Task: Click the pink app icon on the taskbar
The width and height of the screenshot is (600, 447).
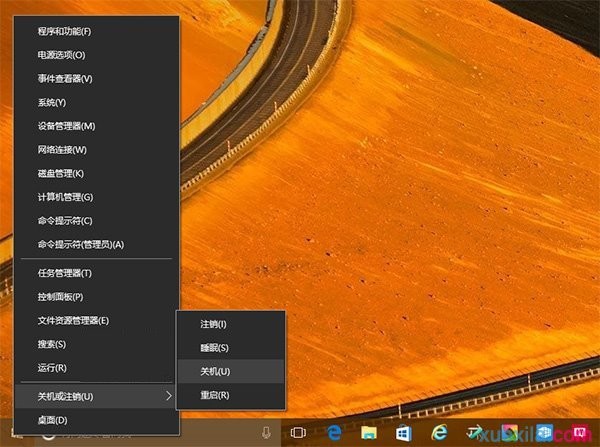Action: [x=579, y=432]
